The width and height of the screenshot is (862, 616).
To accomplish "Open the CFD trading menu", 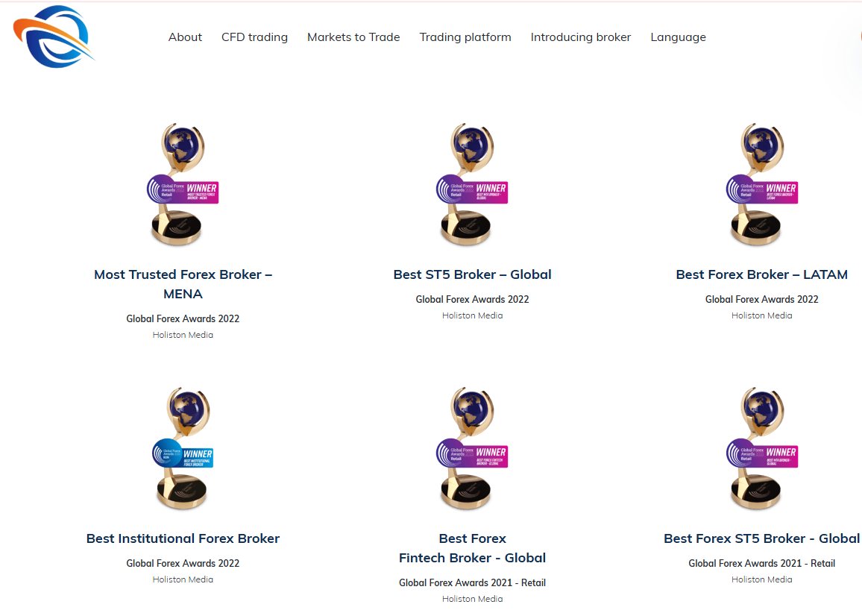I will (x=254, y=37).
